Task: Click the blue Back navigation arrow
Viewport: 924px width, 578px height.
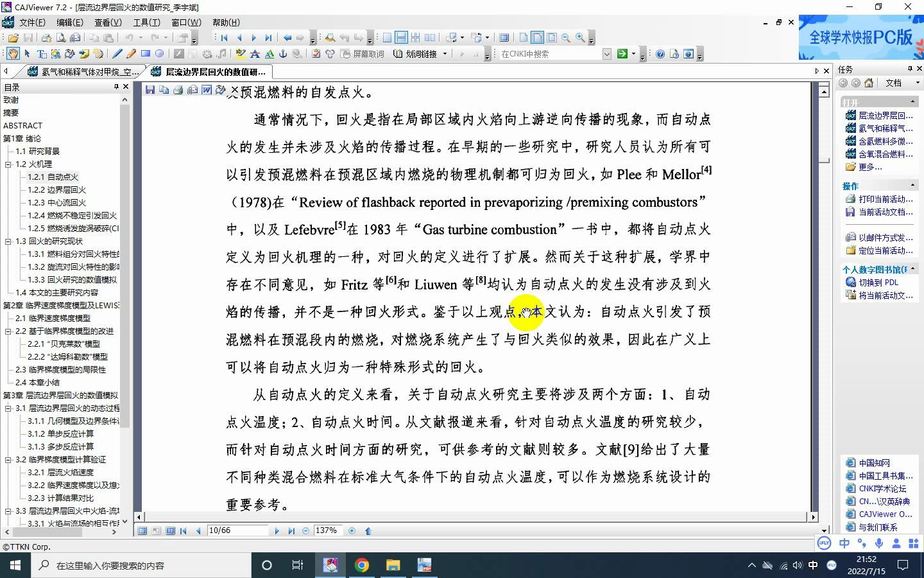Action: (x=287, y=38)
